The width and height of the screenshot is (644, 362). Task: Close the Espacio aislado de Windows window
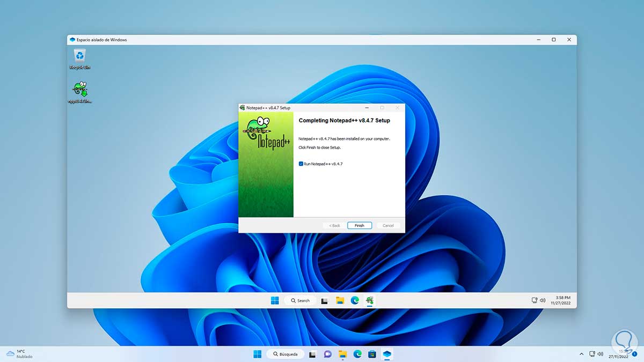point(569,40)
